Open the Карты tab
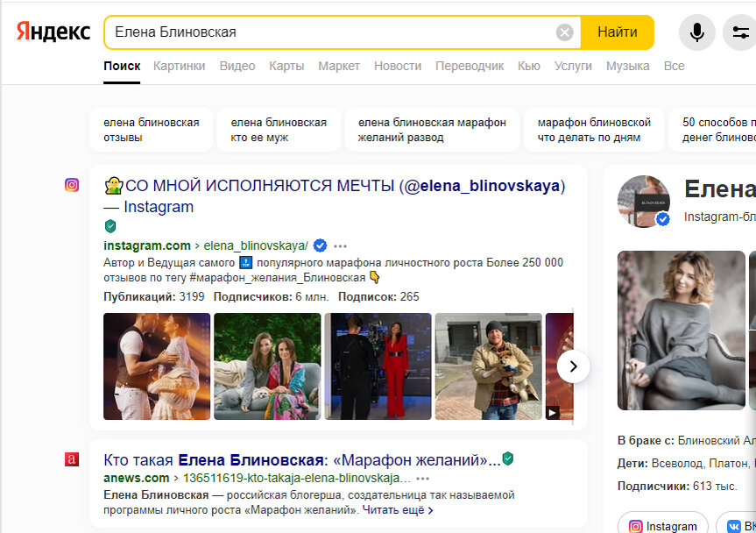 [x=286, y=66]
